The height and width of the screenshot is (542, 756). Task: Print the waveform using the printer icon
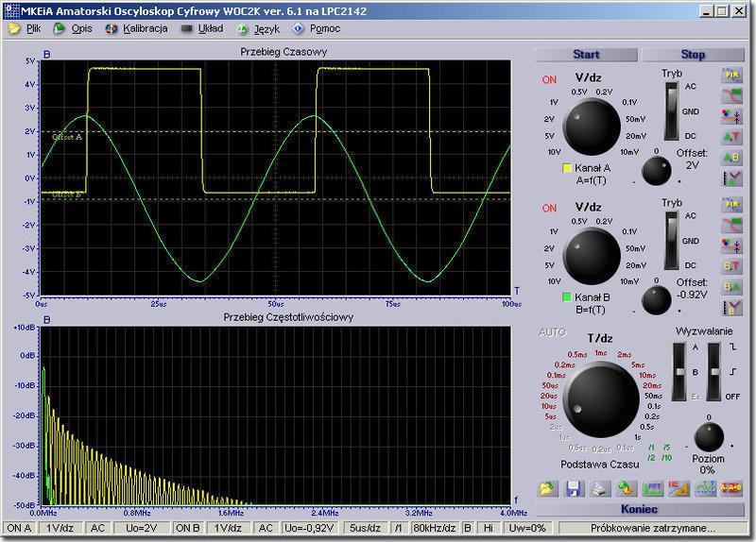(x=598, y=488)
